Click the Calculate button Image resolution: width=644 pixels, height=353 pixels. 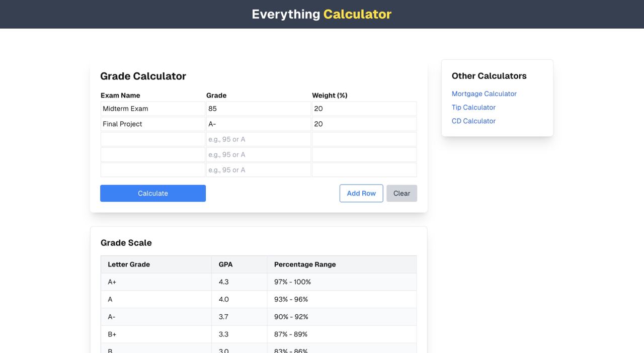tap(153, 194)
